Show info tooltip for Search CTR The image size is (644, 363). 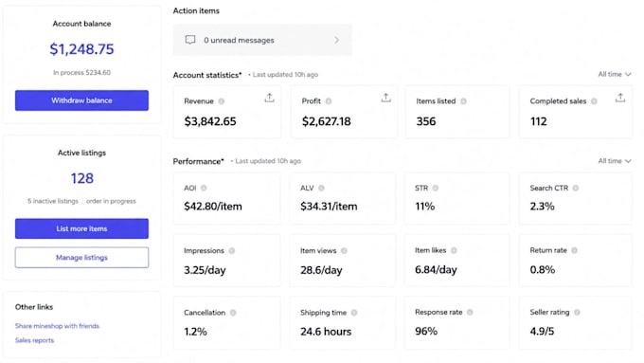[x=576, y=188]
